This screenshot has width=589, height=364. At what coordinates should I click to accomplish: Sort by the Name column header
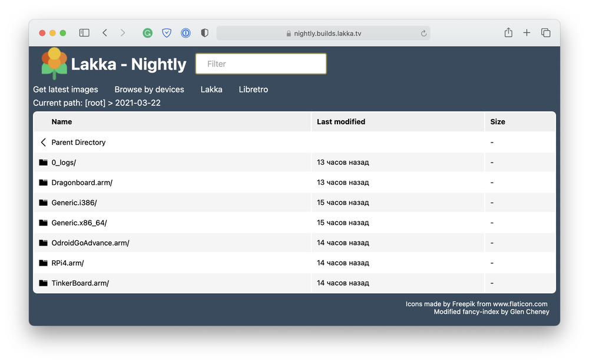[x=62, y=122]
